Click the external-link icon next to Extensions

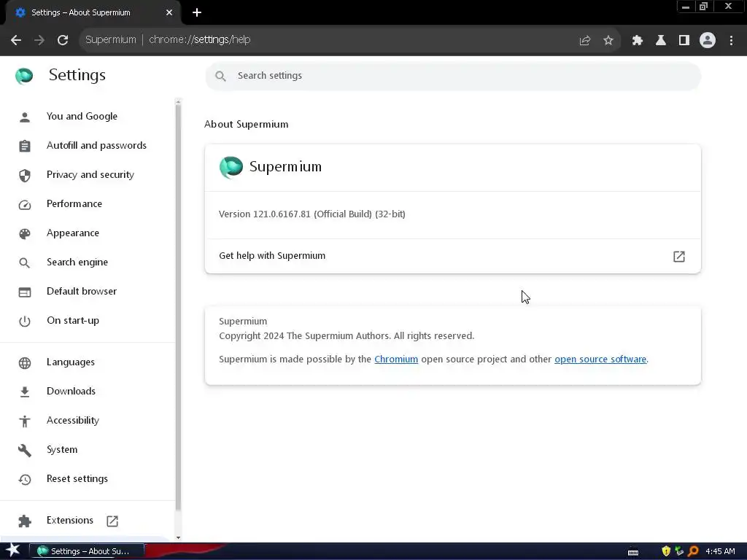[112, 521]
